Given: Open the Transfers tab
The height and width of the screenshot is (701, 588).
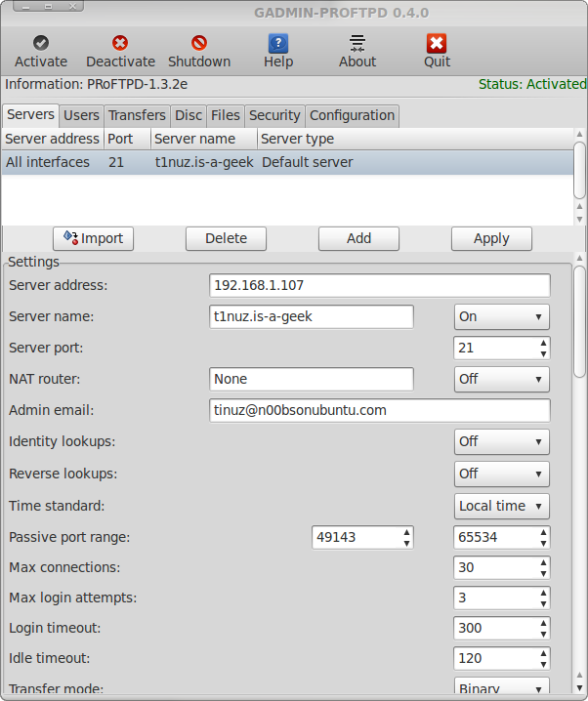Looking at the screenshot, I should [137, 116].
